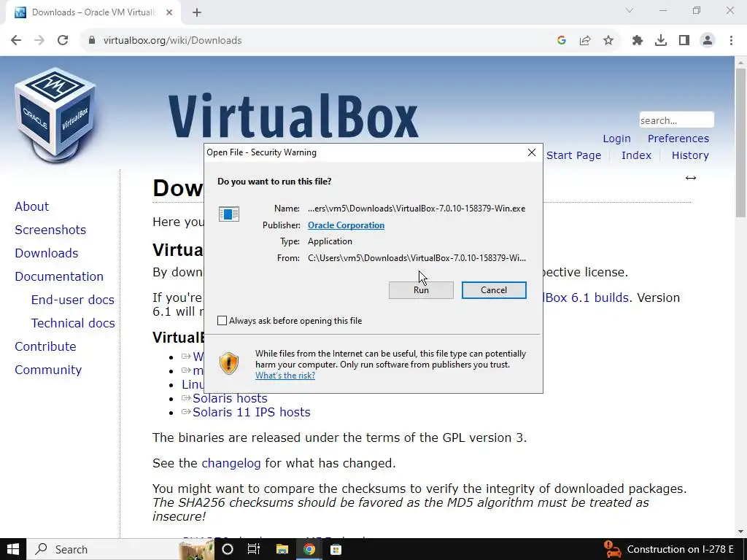The image size is (747, 560).
Task: Open the Chrome extensions puzzle icon
Action: pyautogui.click(x=638, y=41)
